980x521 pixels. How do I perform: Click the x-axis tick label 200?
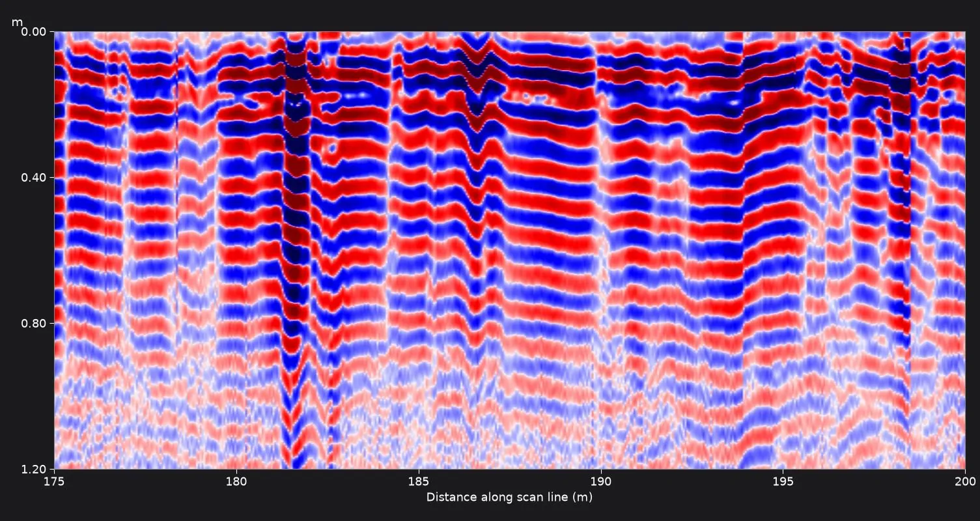[x=965, y=481]
